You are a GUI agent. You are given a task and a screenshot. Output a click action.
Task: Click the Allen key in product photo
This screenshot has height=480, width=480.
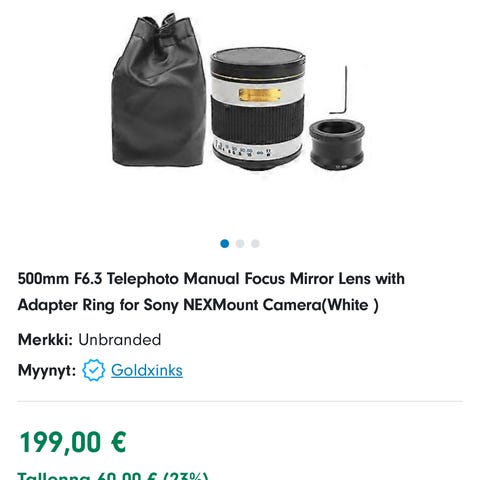tap(339, 90)
